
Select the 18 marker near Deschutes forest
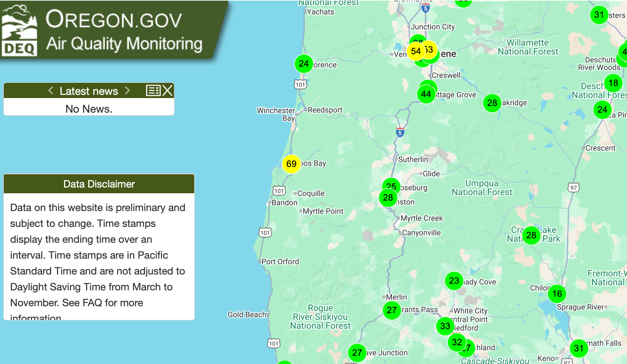[x=613, y=83]
